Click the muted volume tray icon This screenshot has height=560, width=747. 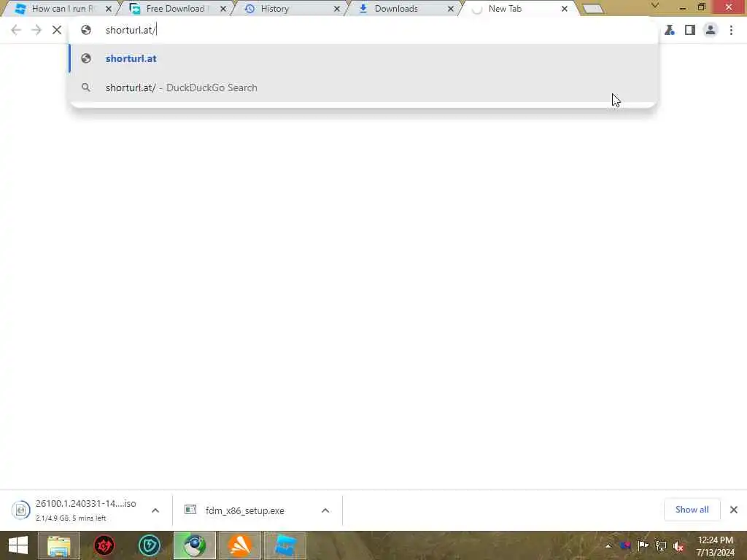(678, 546)
